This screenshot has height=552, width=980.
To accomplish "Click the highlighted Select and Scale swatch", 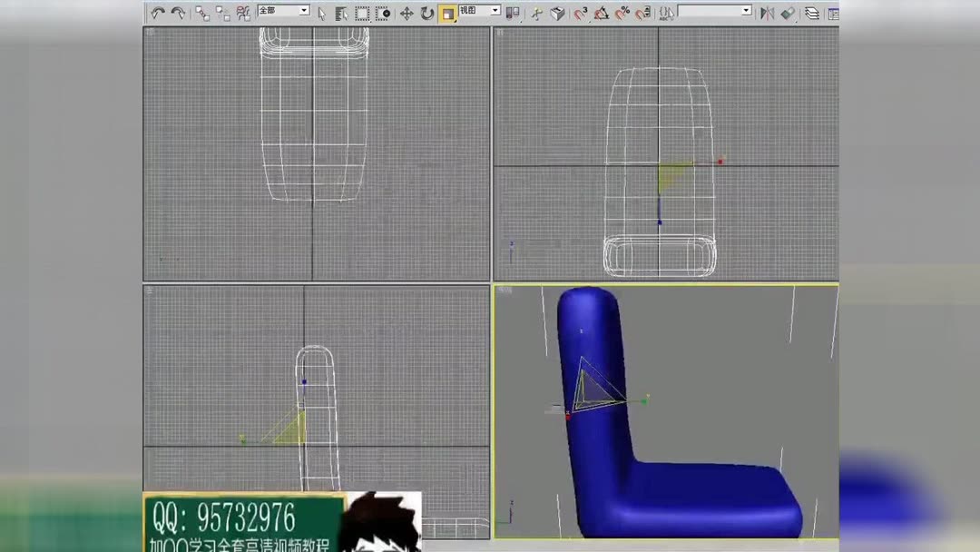I will pyautogui.click(x=448, y=13).
